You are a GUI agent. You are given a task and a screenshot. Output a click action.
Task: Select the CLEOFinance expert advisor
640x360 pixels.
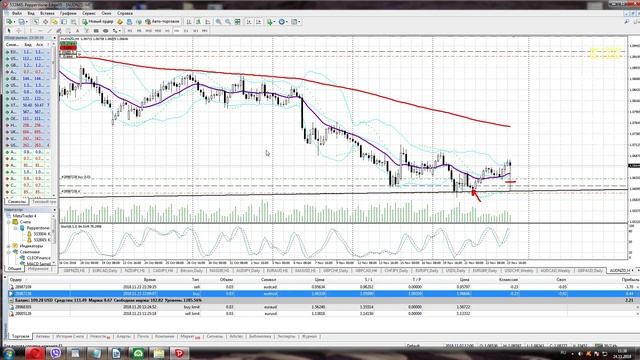pyautogui.click(x=38, y=258)
